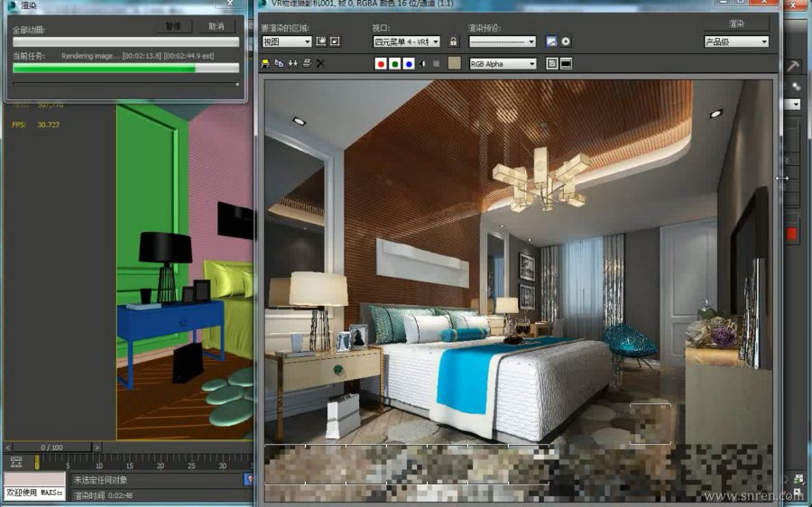Click the red color swatch in command panel
Screen dimensions: 812x507
coord(791,234)
